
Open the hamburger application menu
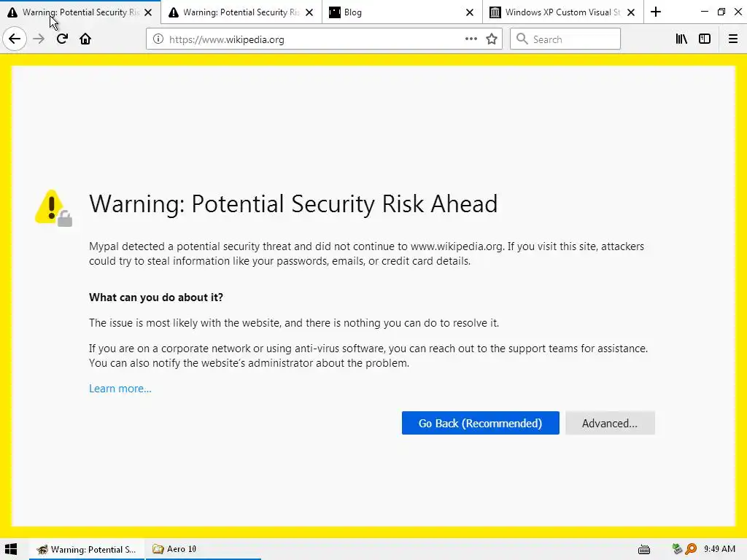733,39
